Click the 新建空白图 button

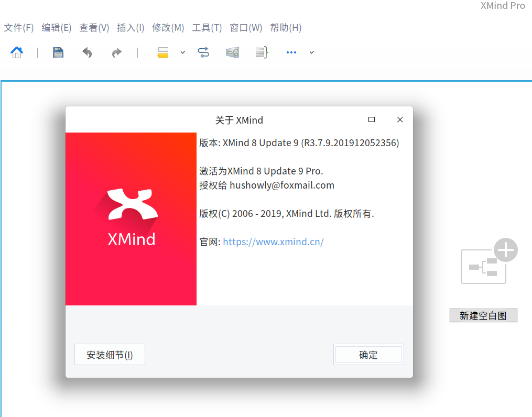pyautogui.click(x=483, y=316)
